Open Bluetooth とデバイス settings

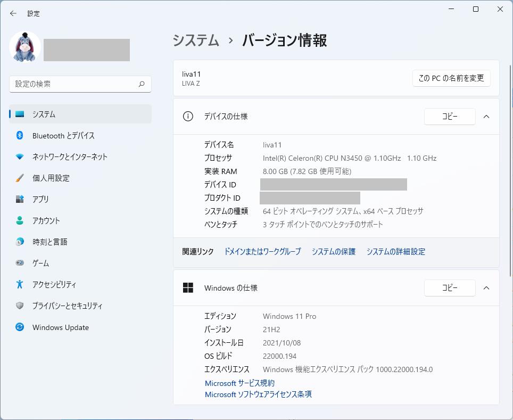[80, 136]
